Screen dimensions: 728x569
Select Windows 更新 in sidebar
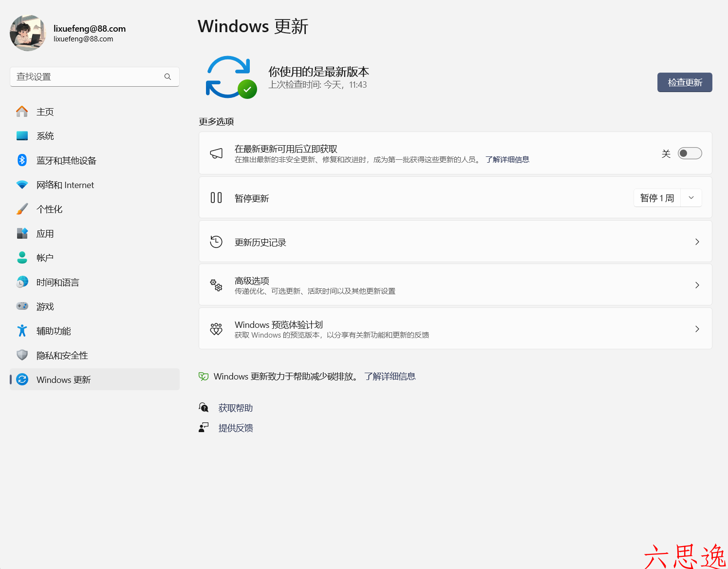tap(94, 379)
